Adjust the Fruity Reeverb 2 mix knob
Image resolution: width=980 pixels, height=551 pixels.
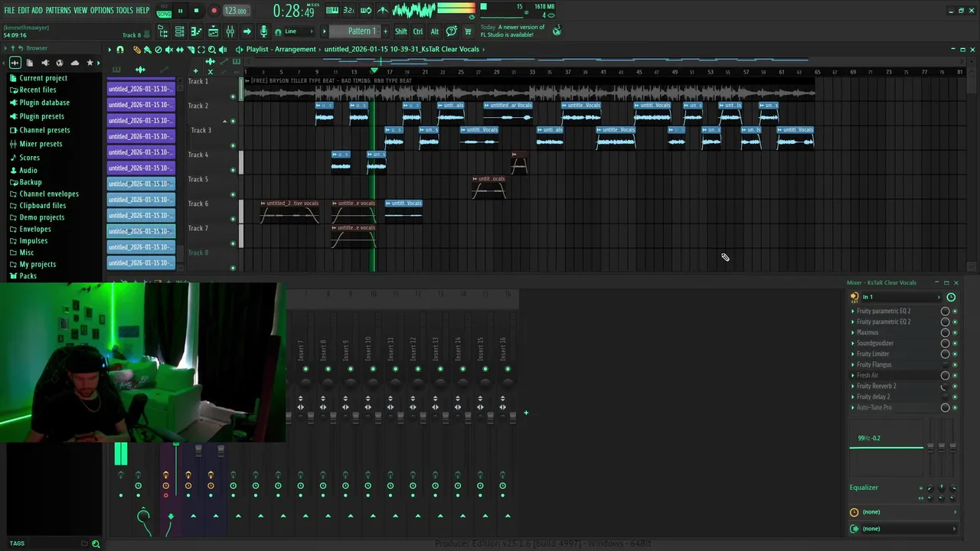945,386
